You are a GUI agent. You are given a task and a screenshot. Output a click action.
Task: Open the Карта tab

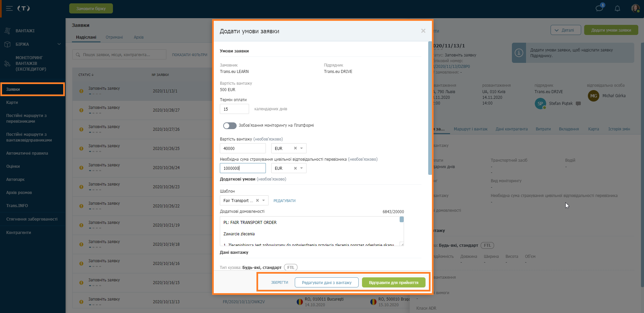594,129
